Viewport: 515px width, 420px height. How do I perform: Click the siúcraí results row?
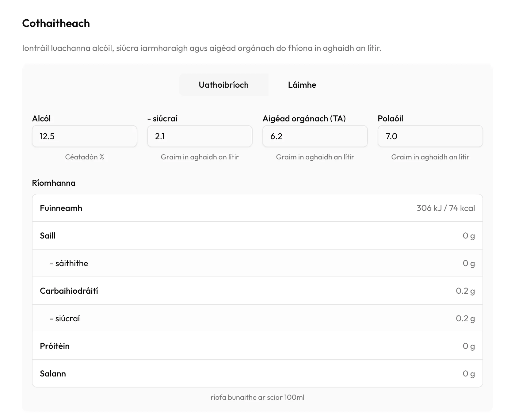pyautogui.click(x=257, y=318)
